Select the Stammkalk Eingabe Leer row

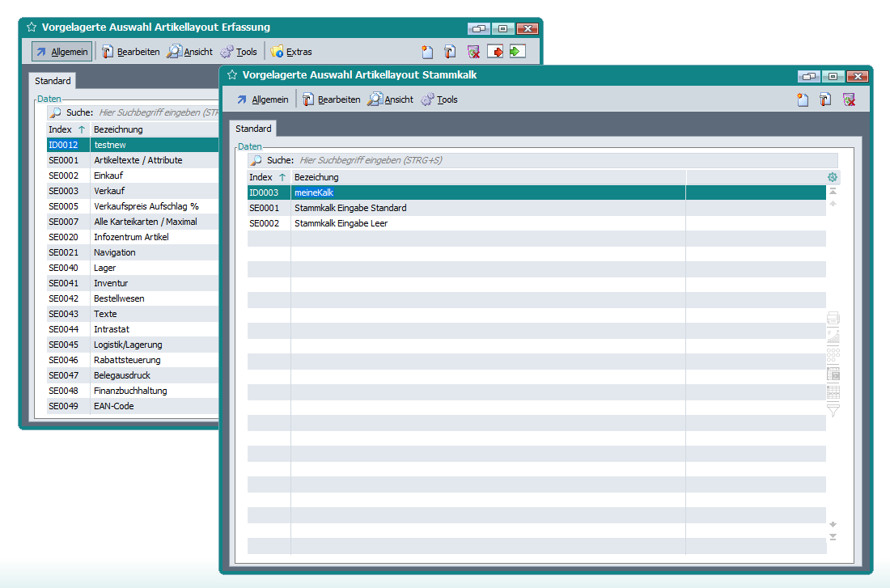coord(341,223)
